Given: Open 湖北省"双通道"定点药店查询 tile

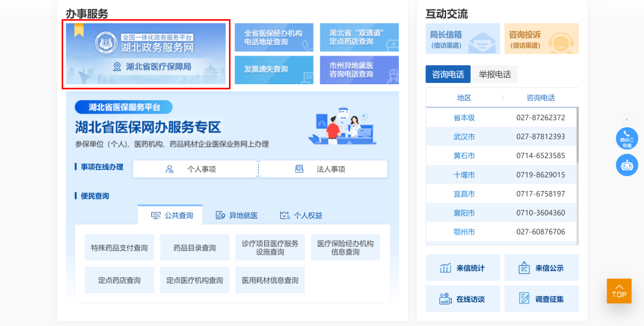Looking at the screenshot, I should pos(360,38).
